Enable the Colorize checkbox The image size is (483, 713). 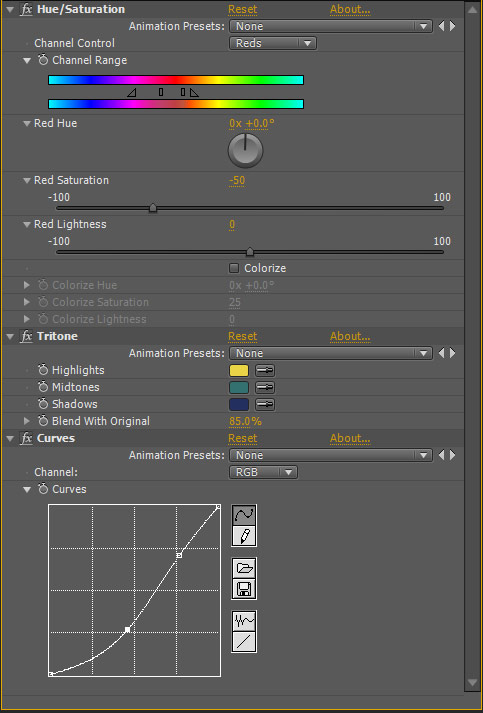[234, 268]
